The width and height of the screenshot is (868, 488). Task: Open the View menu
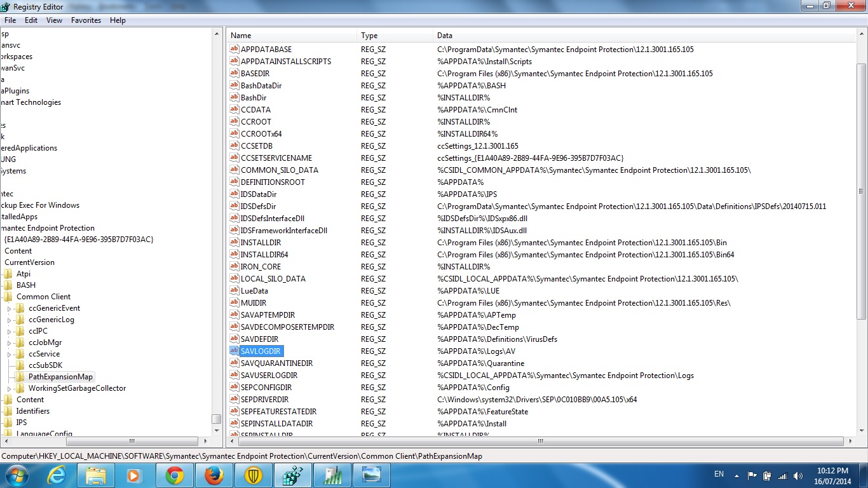coord(55,20)
